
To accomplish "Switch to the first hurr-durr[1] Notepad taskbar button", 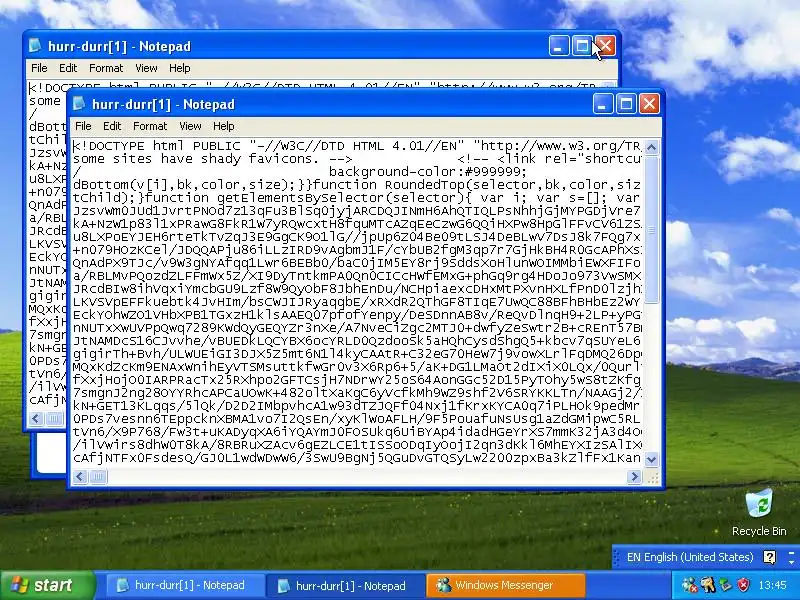I will click(x=185, y=585).
